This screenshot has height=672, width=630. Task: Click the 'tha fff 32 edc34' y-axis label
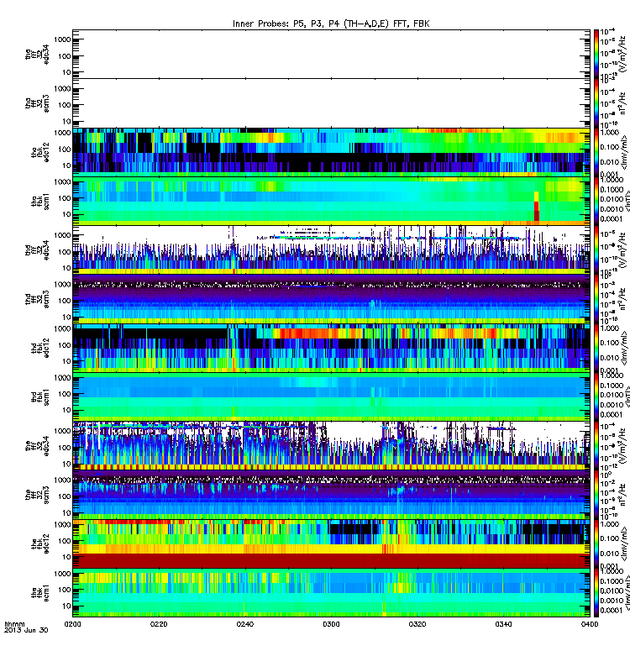[x=37, y=54]
